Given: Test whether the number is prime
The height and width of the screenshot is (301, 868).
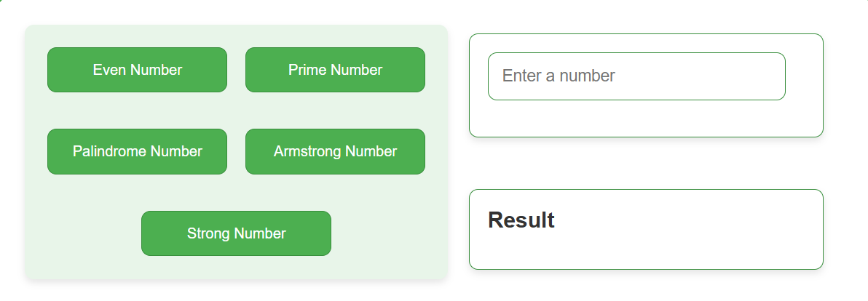Looking at the screenshot, I should (336, 70).
